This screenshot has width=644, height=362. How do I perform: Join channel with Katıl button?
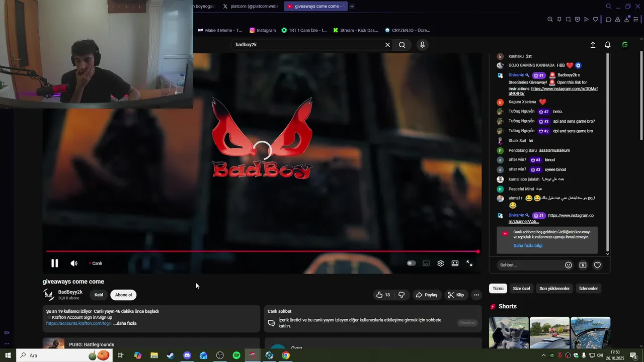(x=99, y=295)
